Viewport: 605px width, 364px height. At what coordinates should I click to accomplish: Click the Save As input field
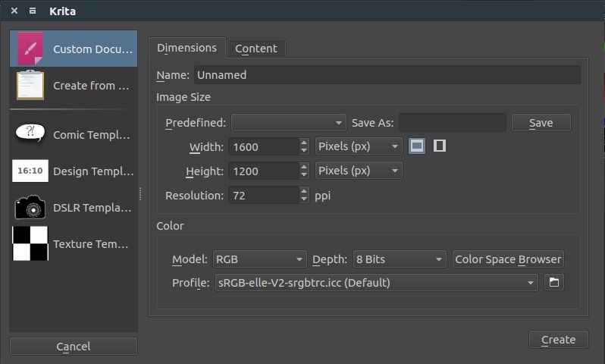coord(452,123)
